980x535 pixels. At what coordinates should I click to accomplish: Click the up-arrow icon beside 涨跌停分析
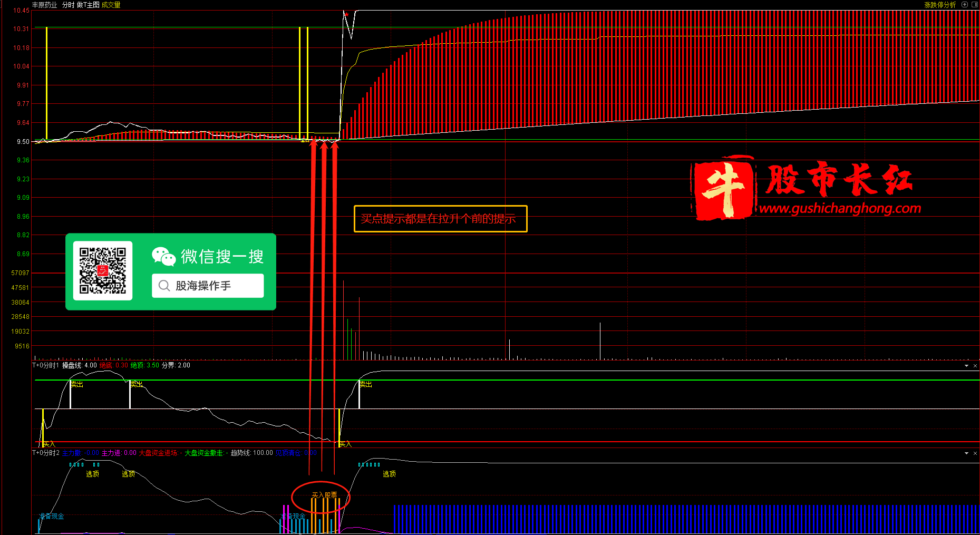point(965,5)
